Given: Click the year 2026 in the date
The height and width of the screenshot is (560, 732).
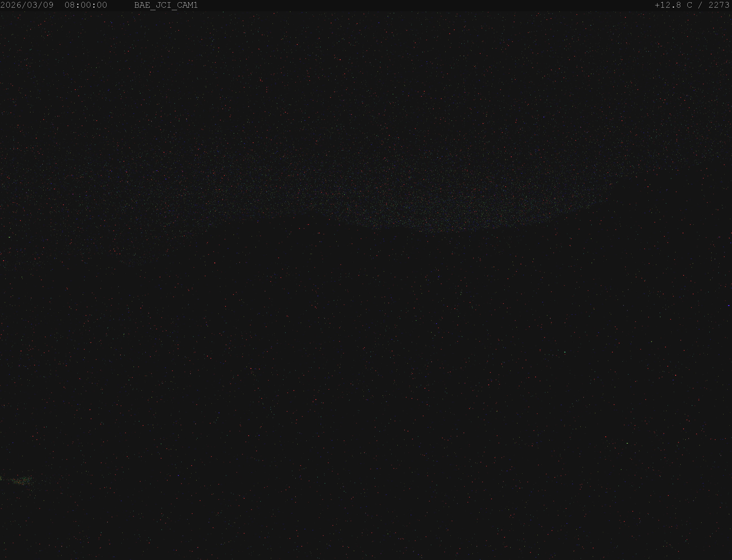Looking at the screenshot, I should click(x=11, y=5).
